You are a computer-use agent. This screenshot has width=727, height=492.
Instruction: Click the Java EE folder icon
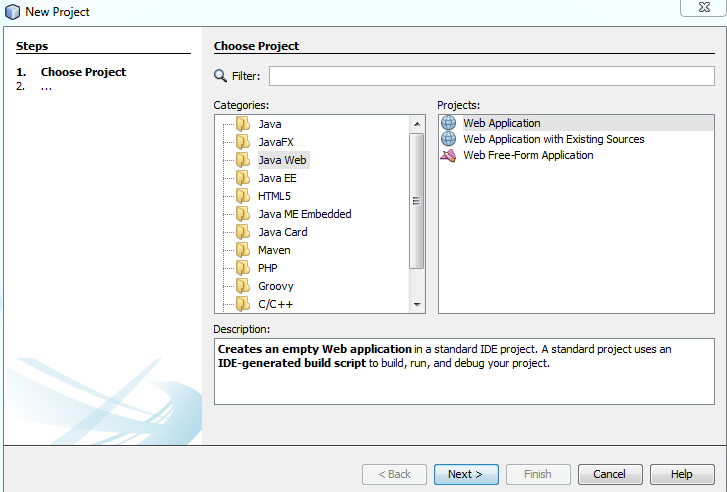(x=242, y=178)
